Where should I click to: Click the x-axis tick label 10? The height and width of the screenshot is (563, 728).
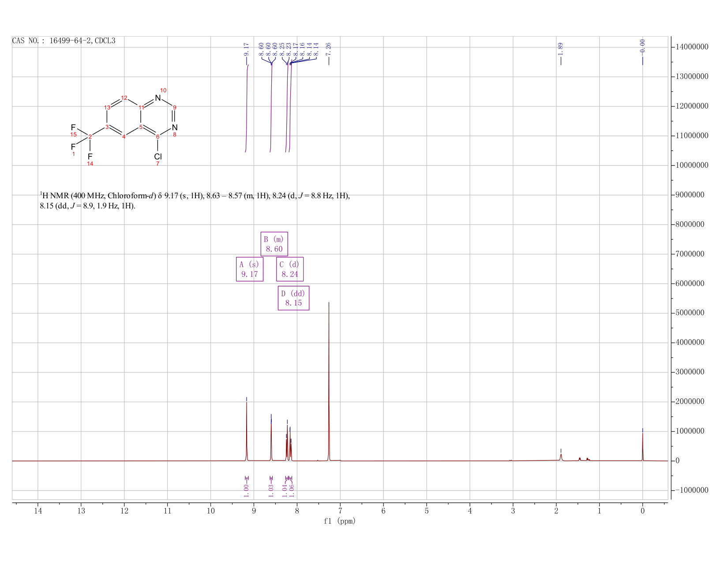[210, 511]
